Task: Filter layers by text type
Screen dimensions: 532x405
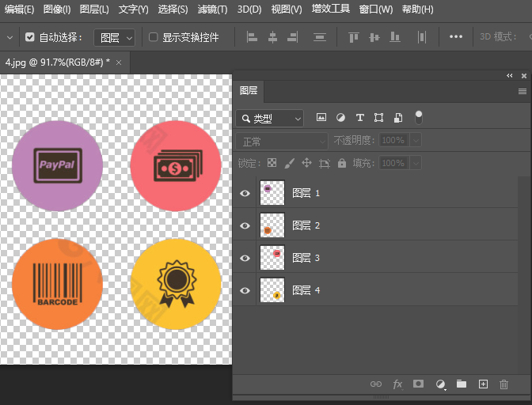Action: pos(359,118)
